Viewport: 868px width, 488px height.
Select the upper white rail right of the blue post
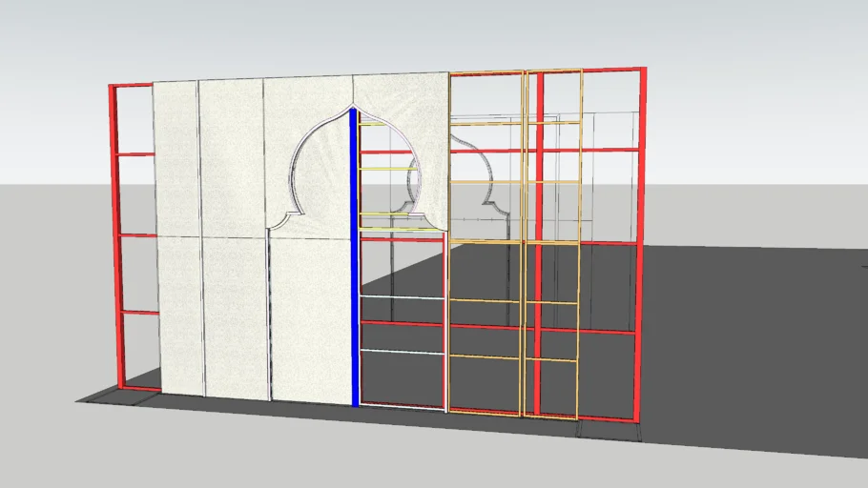401,298
